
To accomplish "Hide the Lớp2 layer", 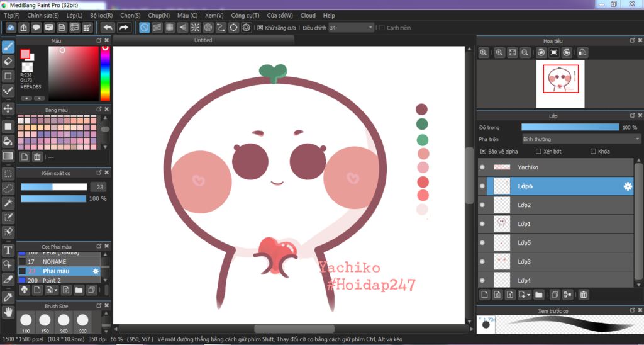I will coord(482,205).
